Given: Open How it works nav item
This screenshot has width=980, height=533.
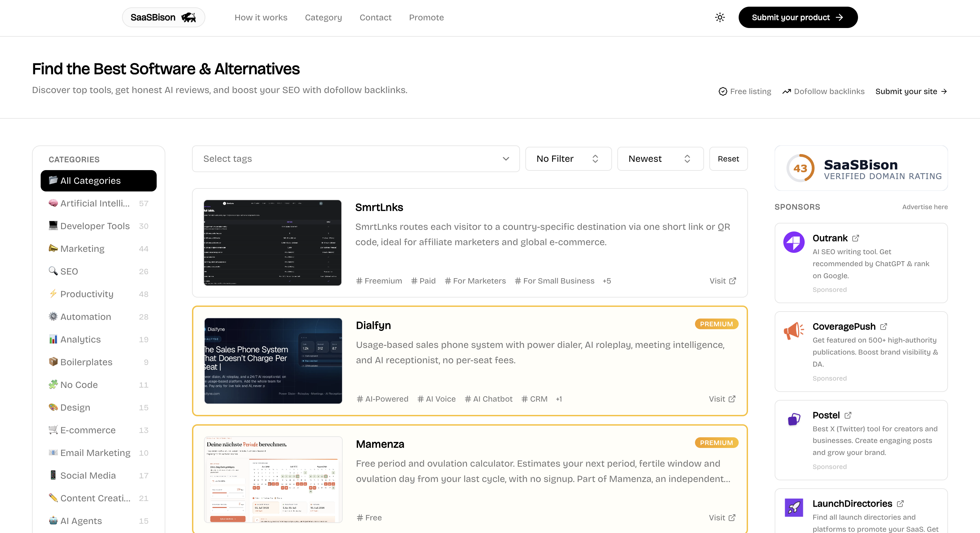Looking at the screenshot, I should tap(261, 18).
